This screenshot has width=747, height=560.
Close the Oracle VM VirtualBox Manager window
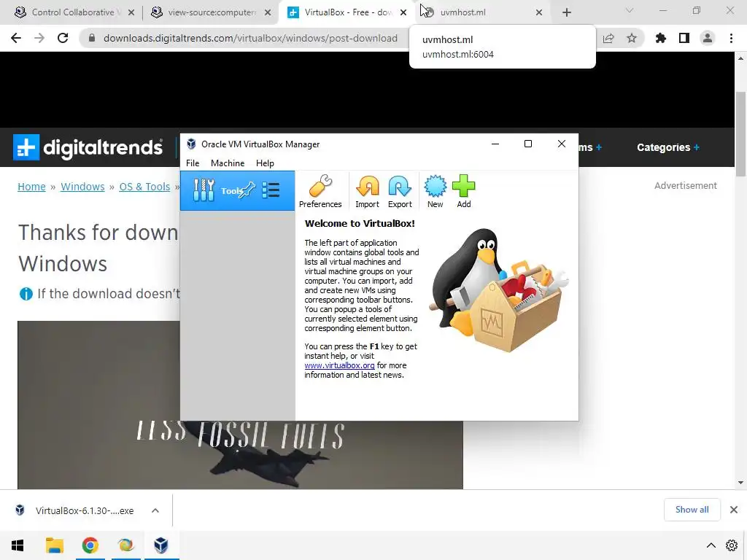pyautogui.click(x=562, y=144)
